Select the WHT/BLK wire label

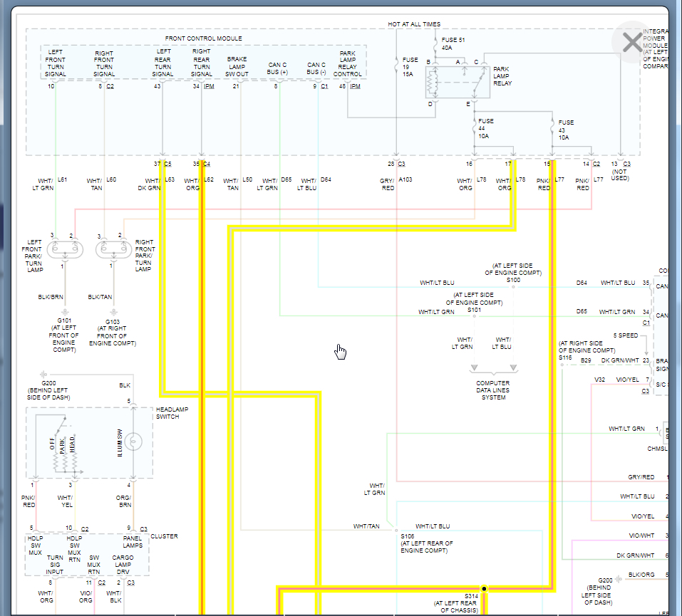click(114, 597)
